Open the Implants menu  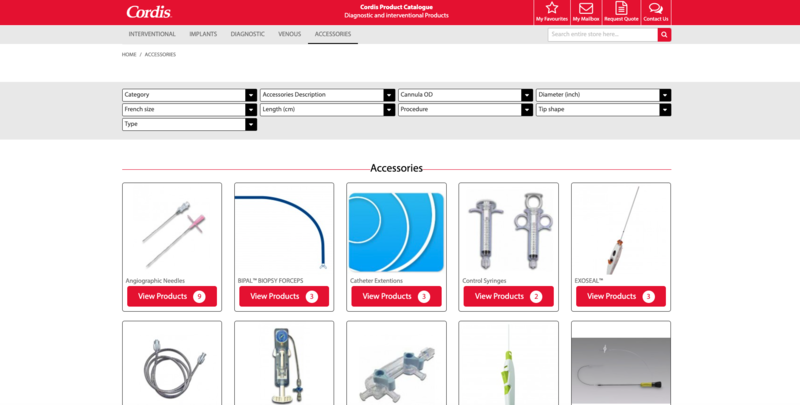click(203, 34)
